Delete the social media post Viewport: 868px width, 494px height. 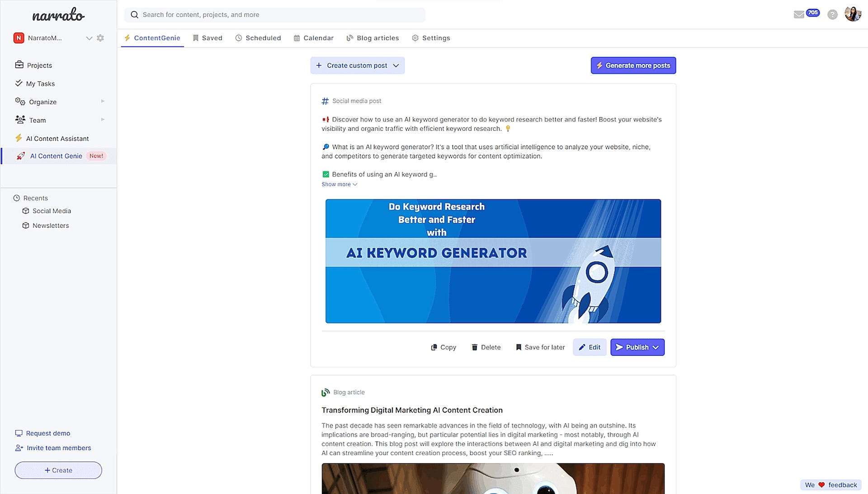coord(486,347)
